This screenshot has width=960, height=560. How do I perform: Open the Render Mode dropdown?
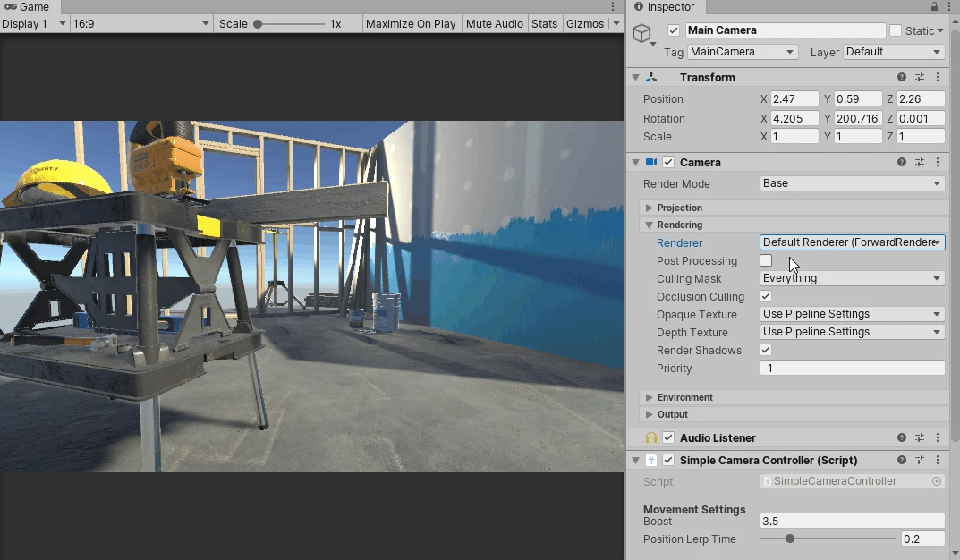852,183
